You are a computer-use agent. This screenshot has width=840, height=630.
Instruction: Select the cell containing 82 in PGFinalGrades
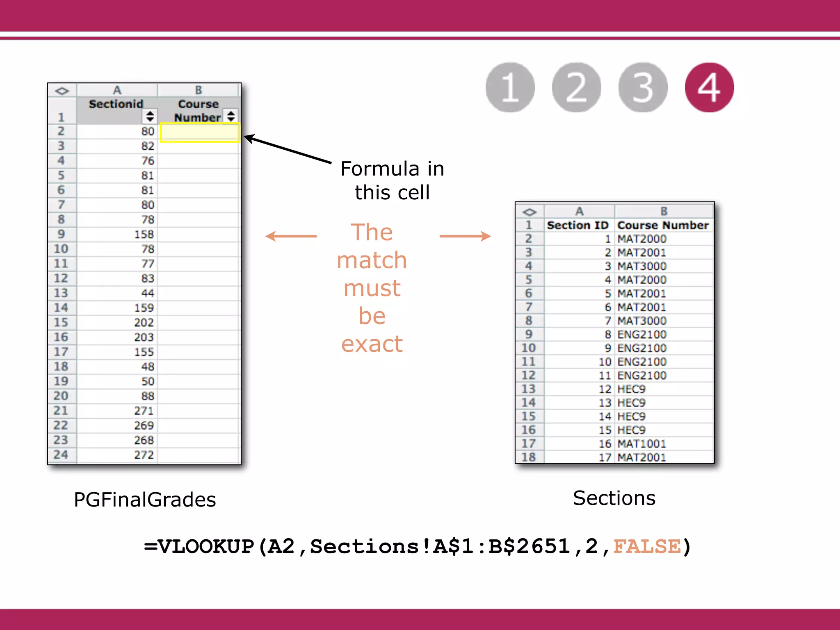[117, 146]
